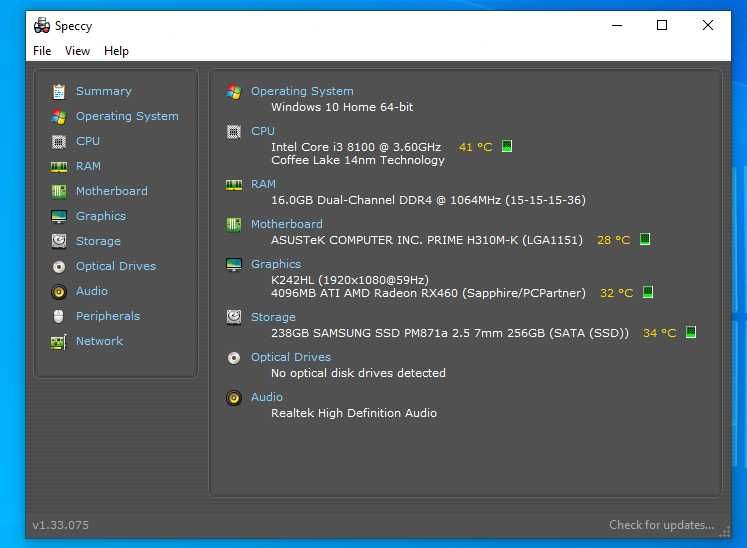Viewport: 747px width, 548px height.
Task: Click the Graphics monitor icon in sidebar
Action: [59, 216]
